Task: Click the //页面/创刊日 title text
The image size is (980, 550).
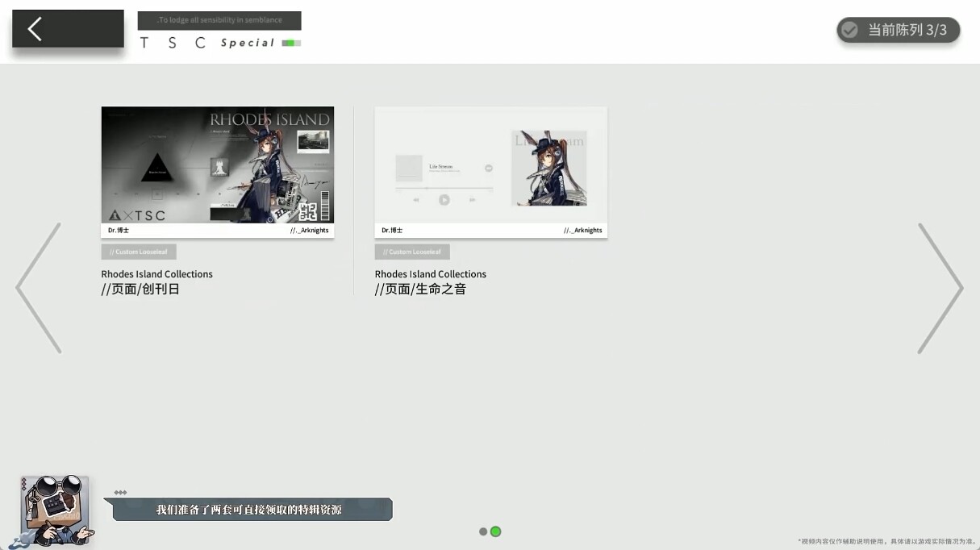Action: point(140,289)
